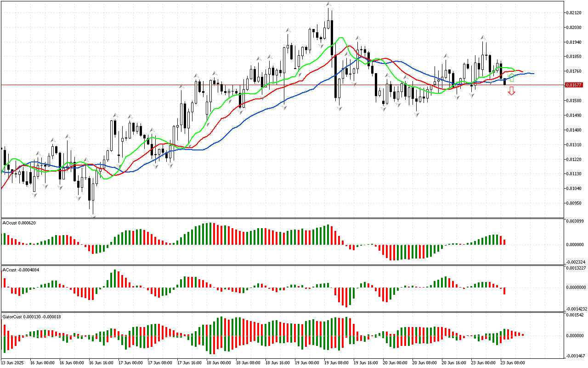Click the 13 Jun 2025 date label
588x368 pixels.
[13, 363]
